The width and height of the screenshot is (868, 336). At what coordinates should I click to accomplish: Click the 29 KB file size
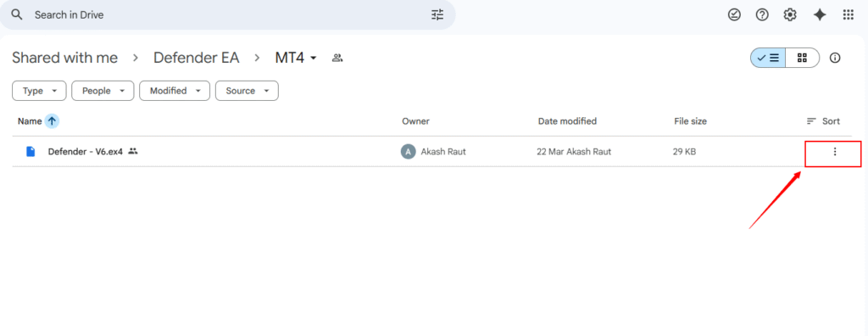[685, 151]
